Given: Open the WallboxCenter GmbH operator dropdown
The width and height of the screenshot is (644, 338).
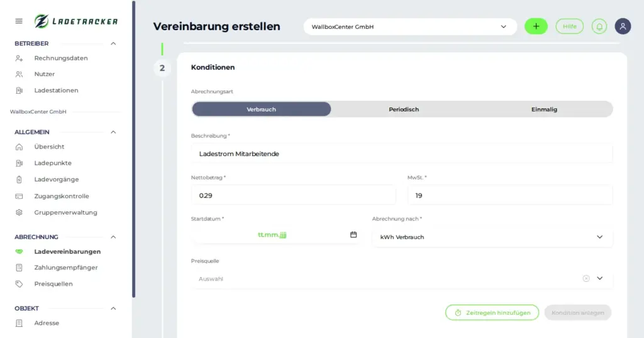Looking at the screenshot, I should pyautogui.click(x=410, y=26).
